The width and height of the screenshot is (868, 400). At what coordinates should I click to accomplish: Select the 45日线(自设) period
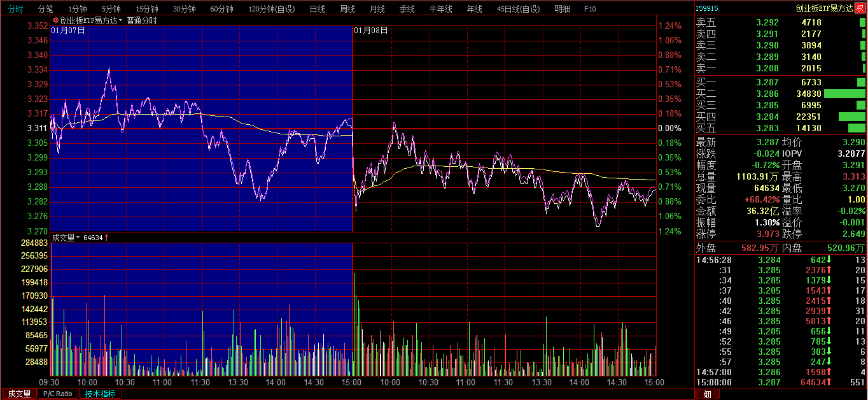(518, 9)
